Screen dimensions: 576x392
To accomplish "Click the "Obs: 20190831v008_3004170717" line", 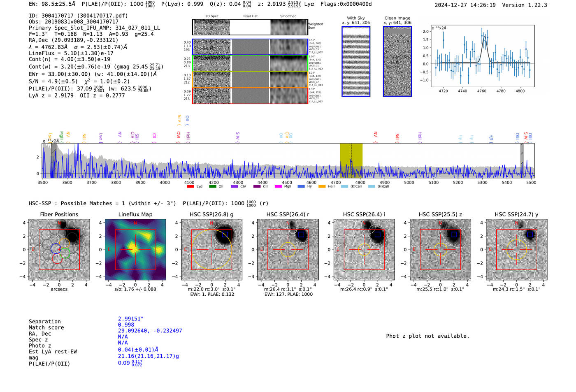I will 74,22.
